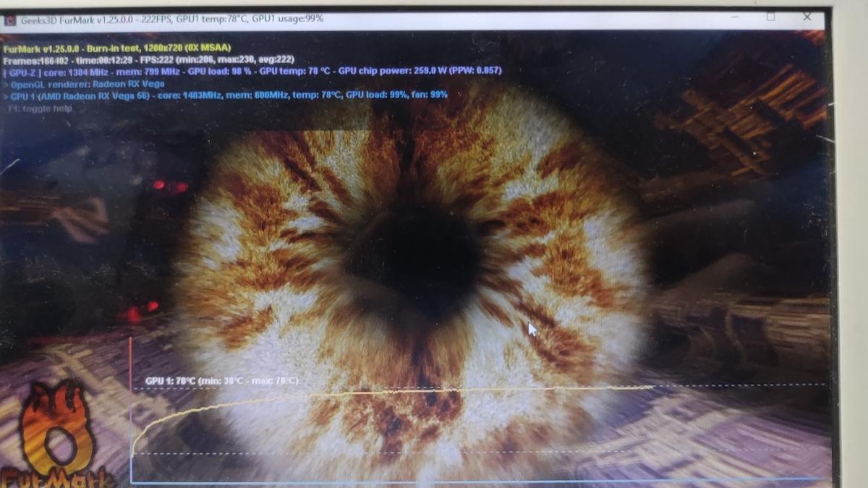Close the FurMark burn-in window

pyautogui.click(x=807, y=17)
